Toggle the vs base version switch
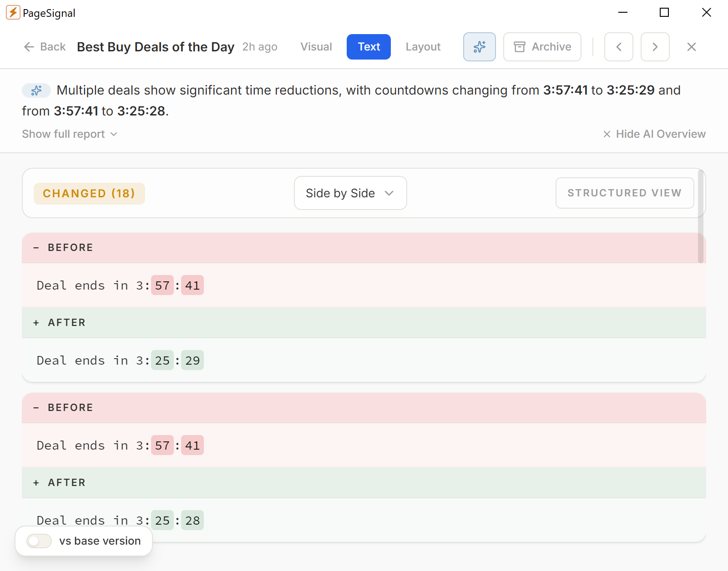The width and height of the screenshot is (728, 571). click(x=39, y=541)
